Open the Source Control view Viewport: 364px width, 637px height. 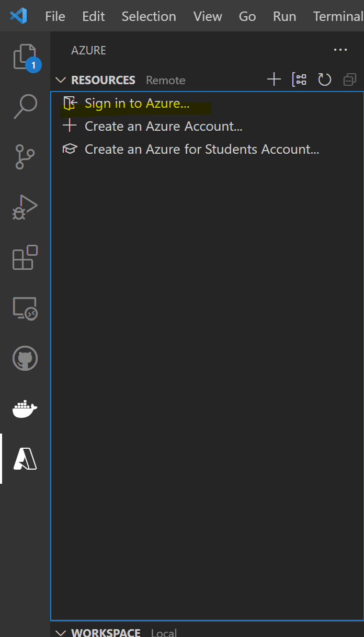pos(25,156)
